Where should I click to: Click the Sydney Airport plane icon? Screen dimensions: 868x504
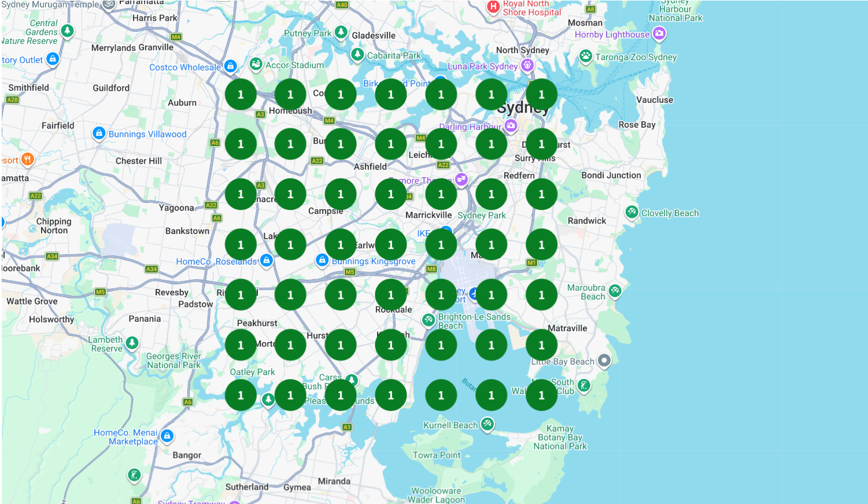(x=474, y=294)
